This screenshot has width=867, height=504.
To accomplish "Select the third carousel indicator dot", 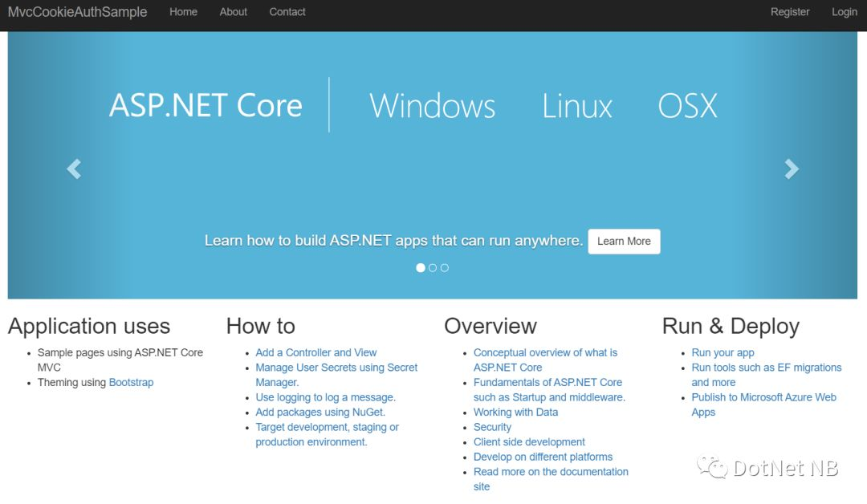I will [445, 268].
